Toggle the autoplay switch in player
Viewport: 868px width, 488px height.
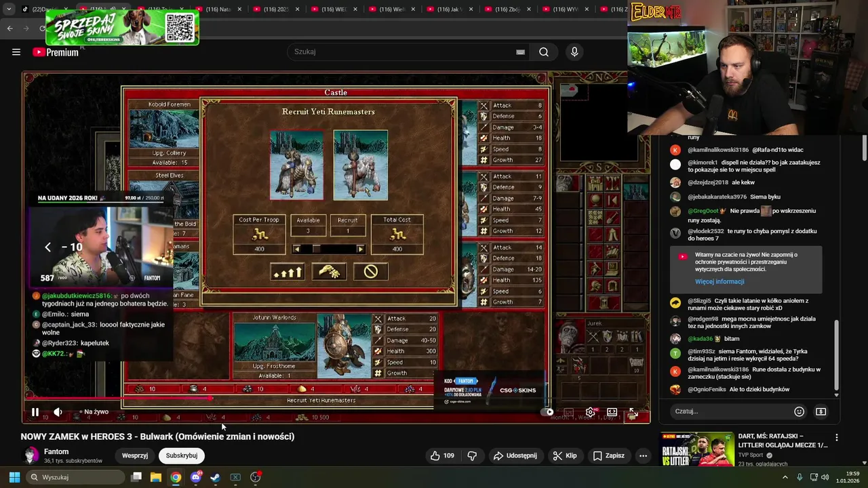click(x=548, y=411)
